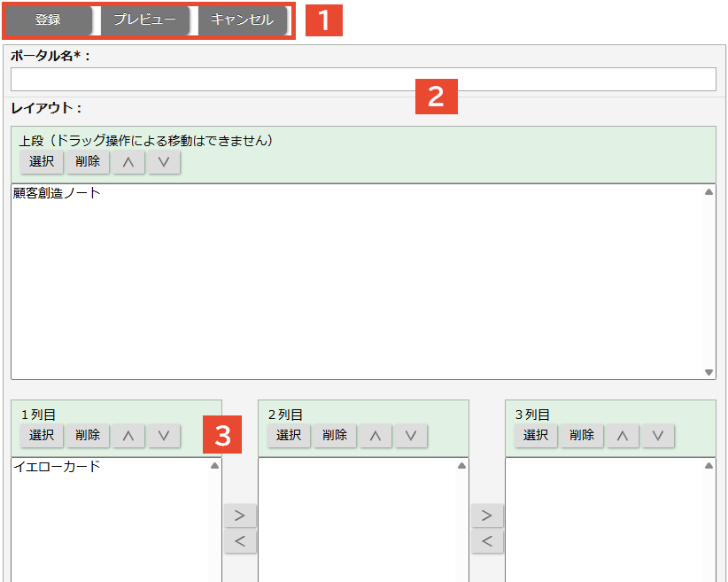
Task: Move item down in 上段 section
Action: 164,162
